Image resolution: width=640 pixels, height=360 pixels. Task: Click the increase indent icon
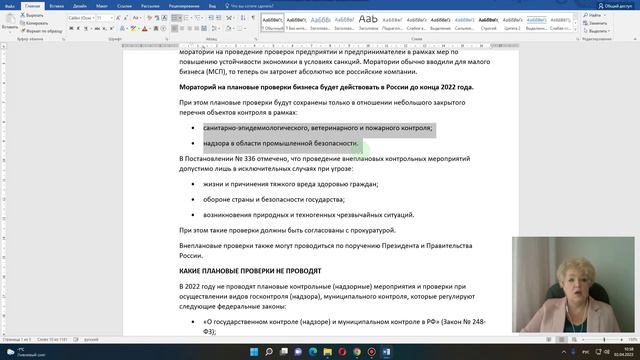218,18
